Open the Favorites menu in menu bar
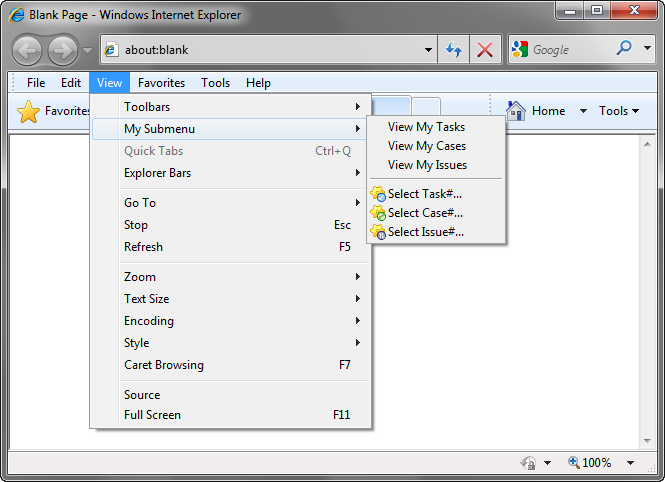 [x=162, y=83]
